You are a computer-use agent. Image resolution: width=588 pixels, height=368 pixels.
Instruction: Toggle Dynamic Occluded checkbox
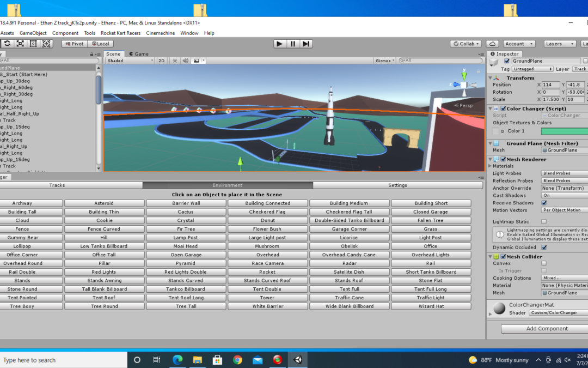click(544, 248)
